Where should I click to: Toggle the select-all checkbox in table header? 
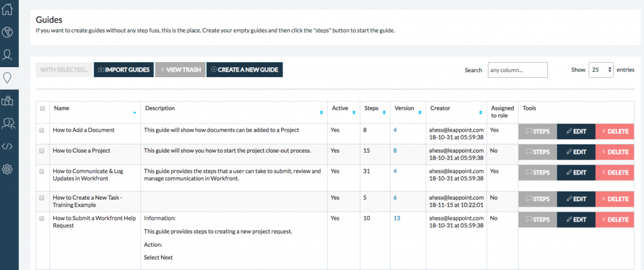[x=43, y=108]
